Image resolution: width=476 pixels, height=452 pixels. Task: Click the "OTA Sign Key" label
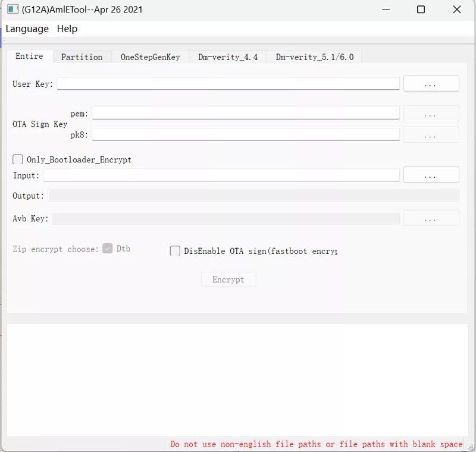pyautogui.click(x=40, y=124)
